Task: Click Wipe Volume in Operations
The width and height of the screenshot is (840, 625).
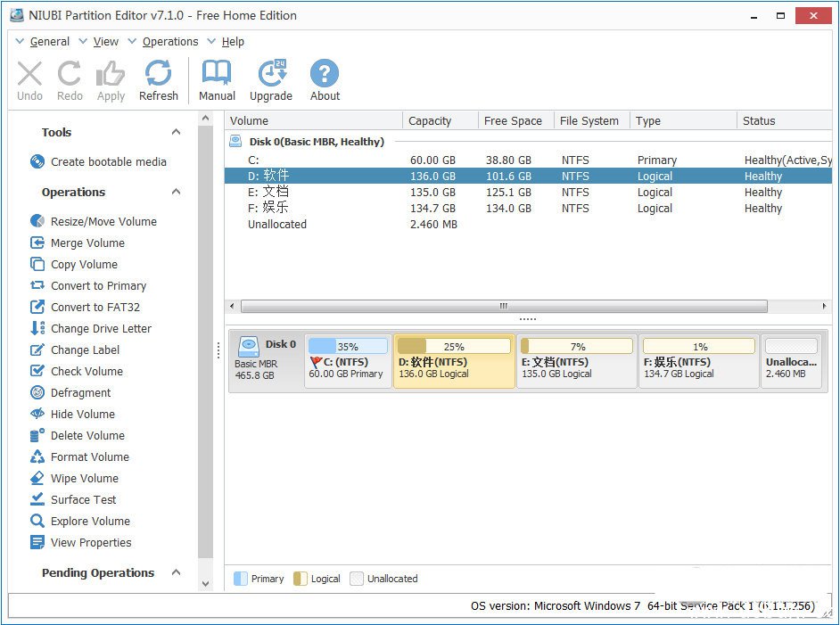Action: click(84, 479)
